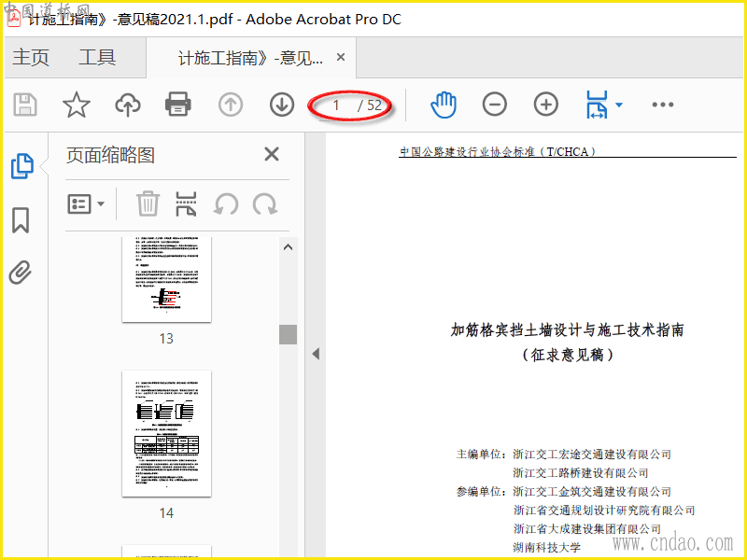Collapse the navigation pane with left arrow

pyautogui.click(x=316, y=354)
